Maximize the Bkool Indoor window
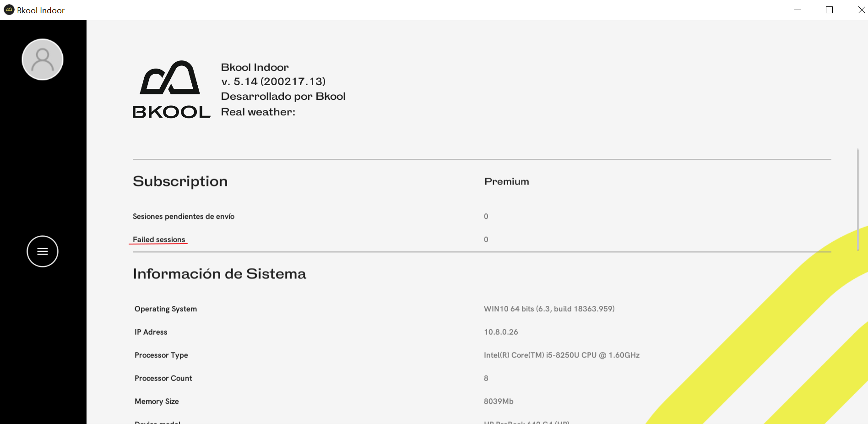Screen dimensions: 868x424 [x=829, y=10]
